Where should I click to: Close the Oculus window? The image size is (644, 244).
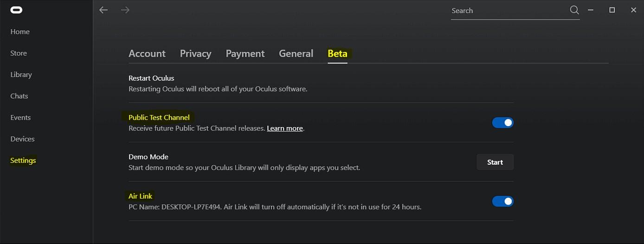633,10
